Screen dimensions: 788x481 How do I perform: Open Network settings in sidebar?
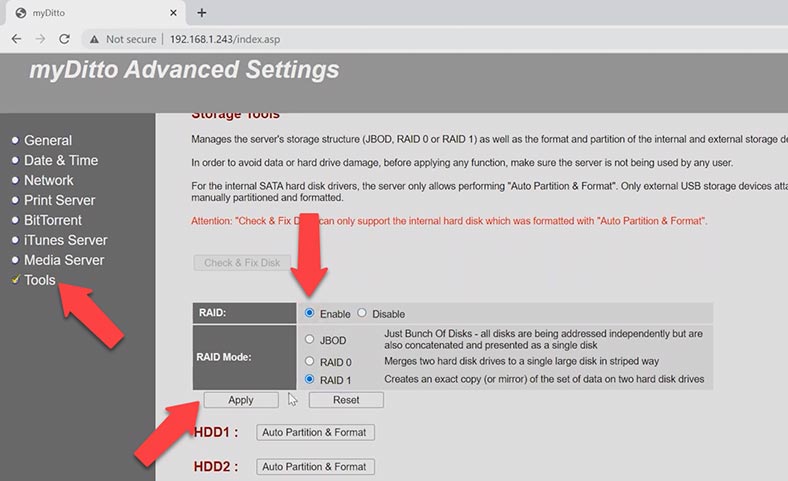[x=49, y=180]
